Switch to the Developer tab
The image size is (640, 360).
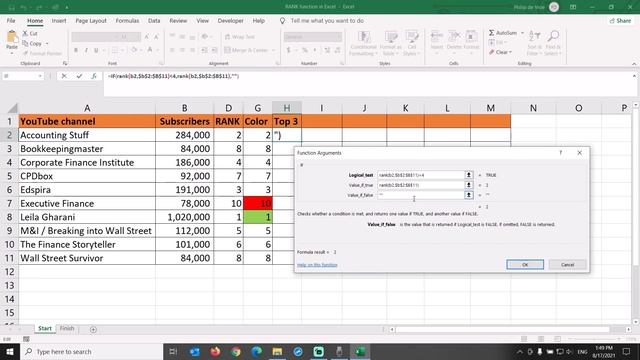(230, 21)
